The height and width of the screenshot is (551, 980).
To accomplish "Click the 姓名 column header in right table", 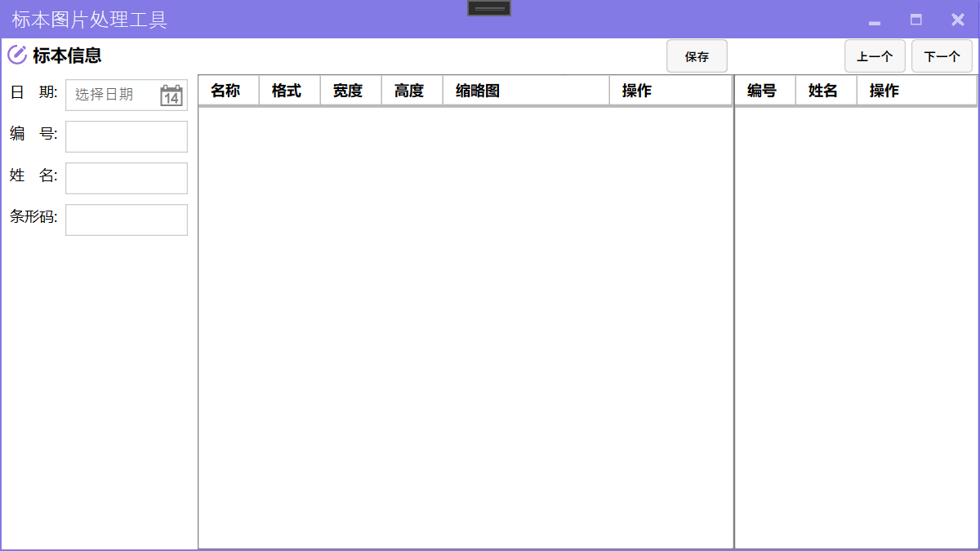I will click(x=826, y=91).
